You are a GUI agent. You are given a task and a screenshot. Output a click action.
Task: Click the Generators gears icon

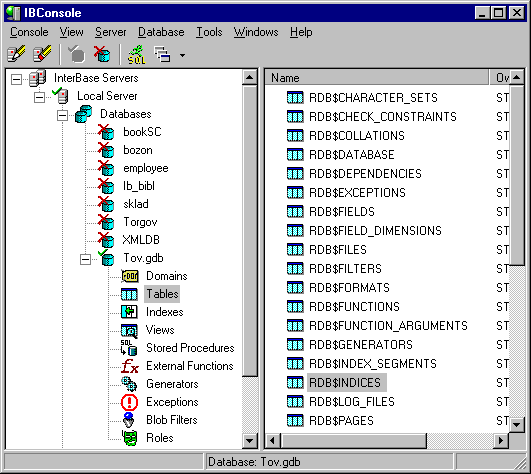(129, 384)
